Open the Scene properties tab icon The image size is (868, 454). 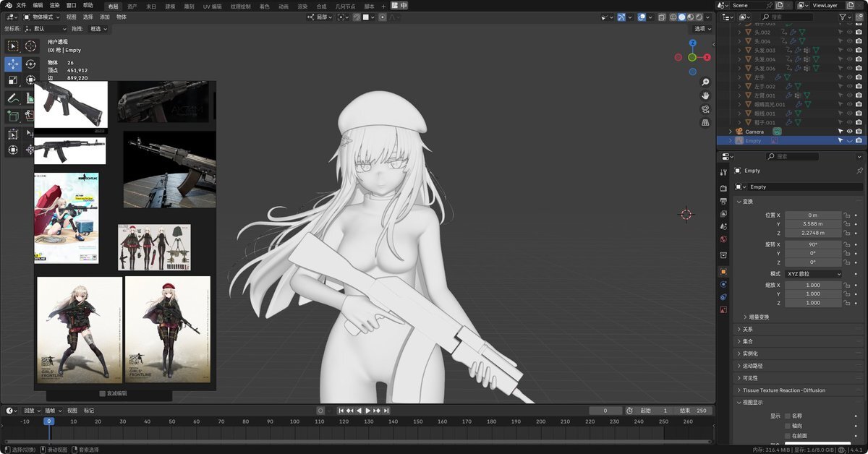coord(723,227)
